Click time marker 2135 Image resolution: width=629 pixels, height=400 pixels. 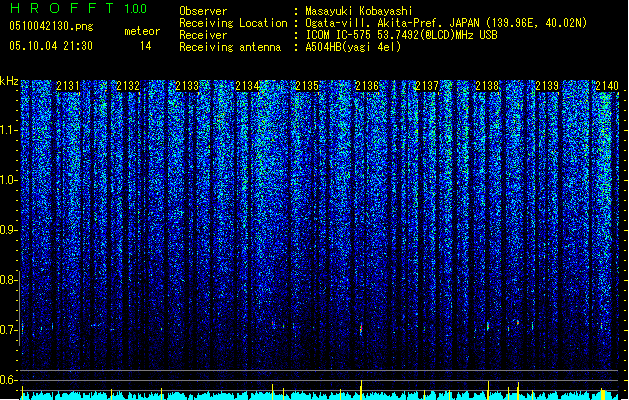click(307, 86)
